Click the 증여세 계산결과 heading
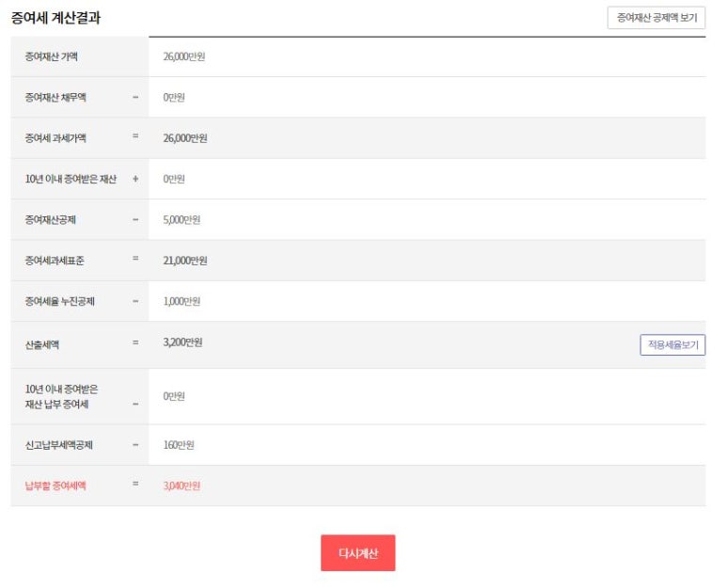 pyautogui.click(x=55, y=18)
